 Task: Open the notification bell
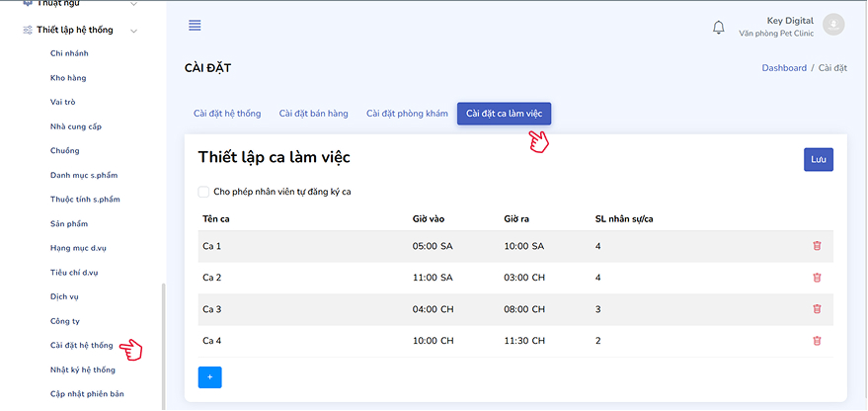pos(718,27)
